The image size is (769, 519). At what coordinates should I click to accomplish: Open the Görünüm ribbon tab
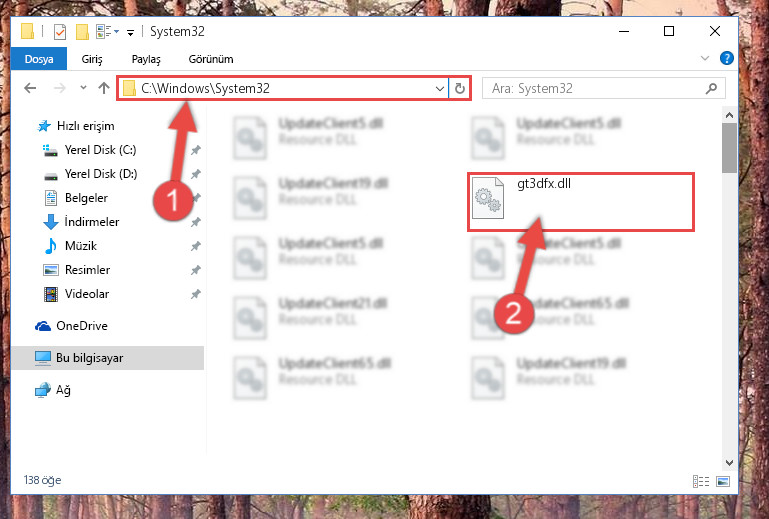(x=211, y=59)
